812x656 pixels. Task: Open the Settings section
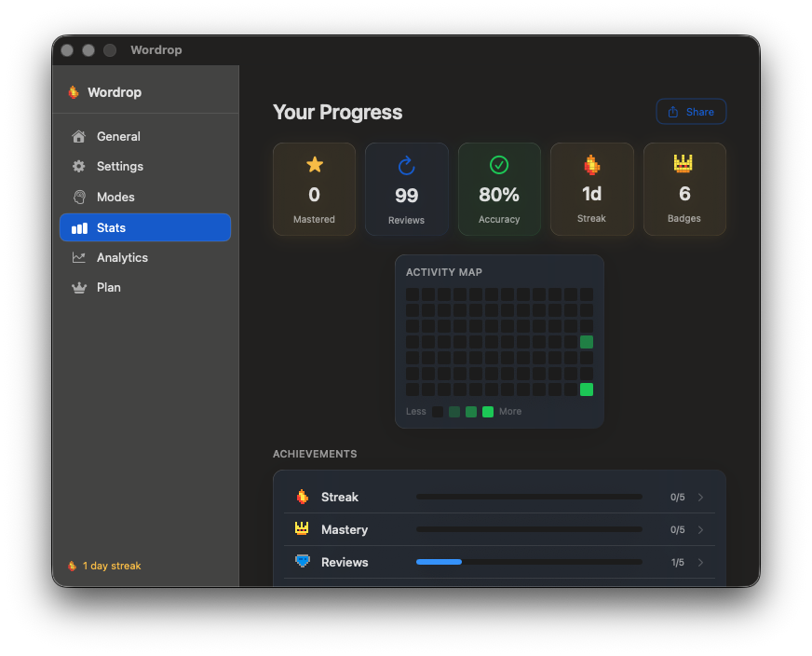145,167
